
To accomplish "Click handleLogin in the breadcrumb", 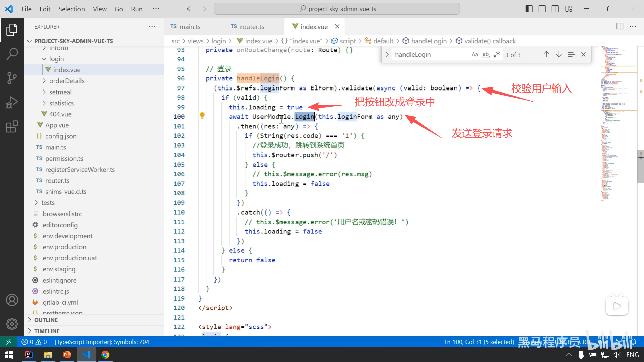I will click(429, 41).
